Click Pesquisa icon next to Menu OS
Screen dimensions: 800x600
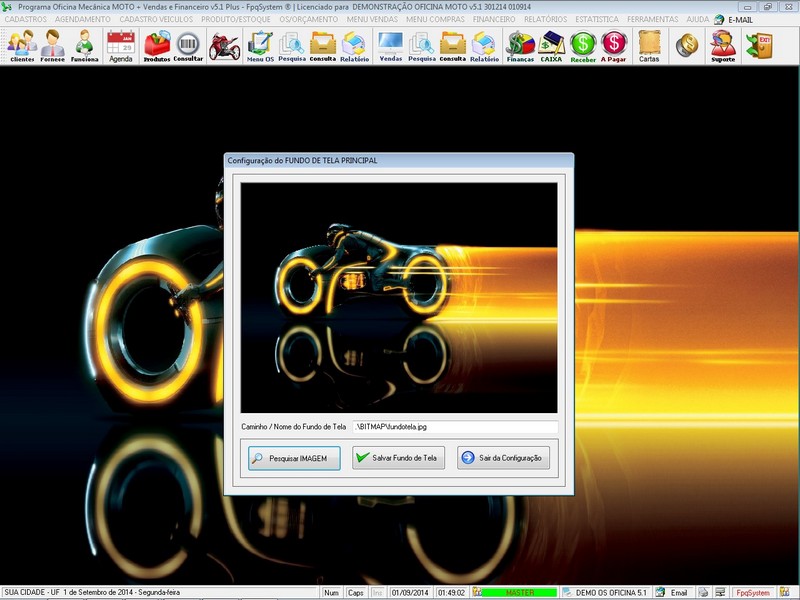tap(292, 46)
